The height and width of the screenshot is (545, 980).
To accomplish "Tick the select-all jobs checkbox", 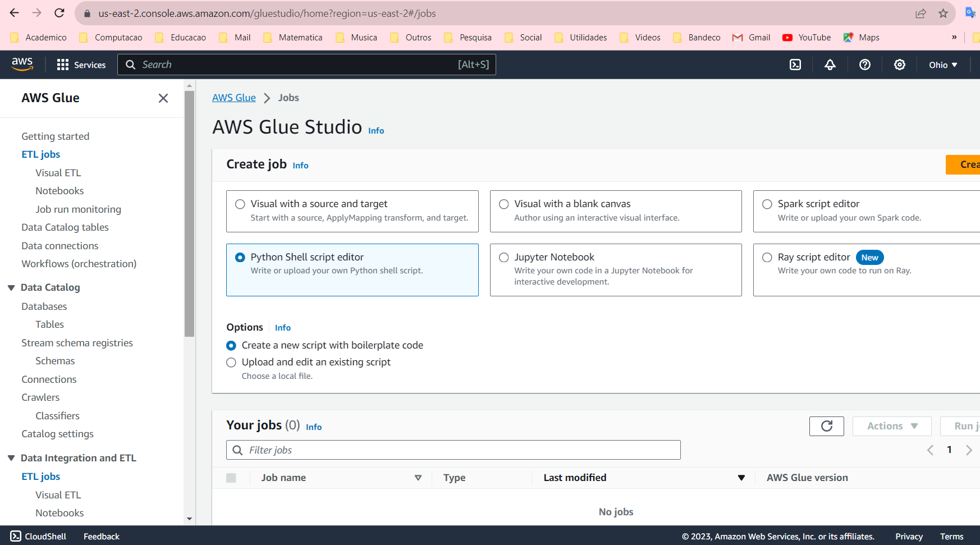I will 231,478.
